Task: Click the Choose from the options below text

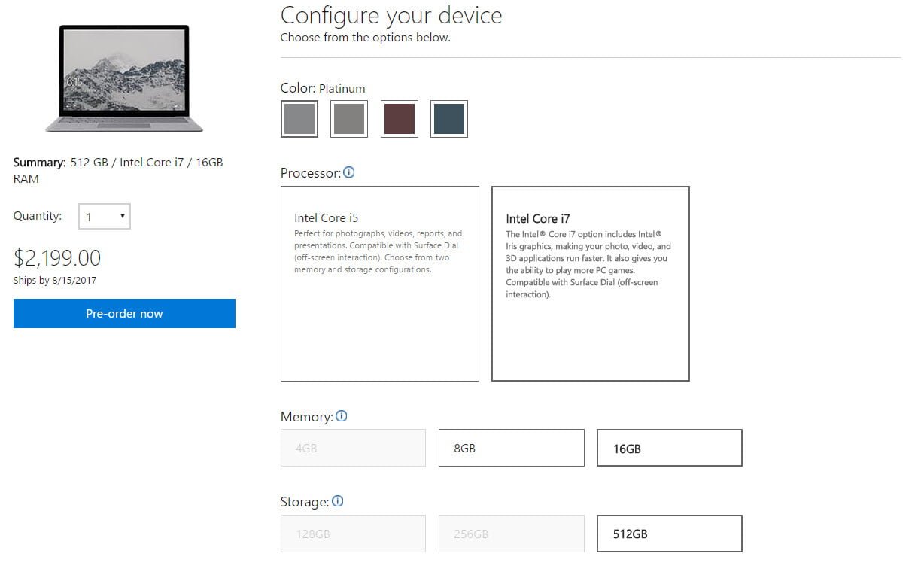Action: tap(366, 38)
